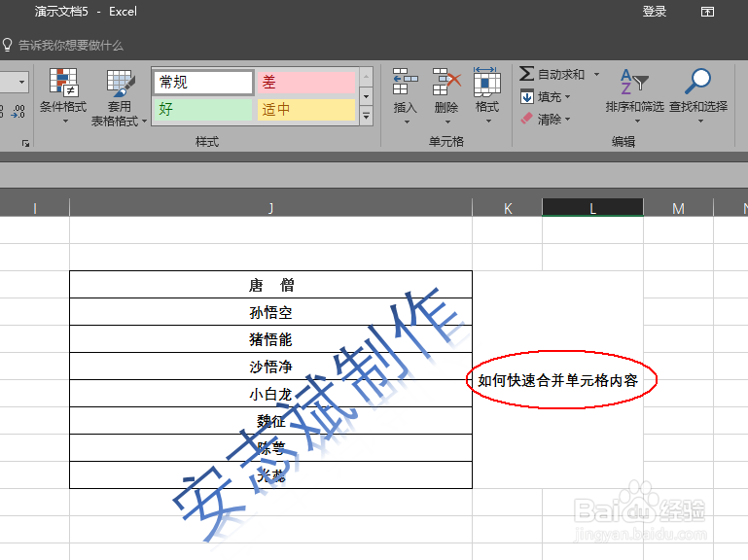Select the cell containing 沙悟净

click(271, 367)
